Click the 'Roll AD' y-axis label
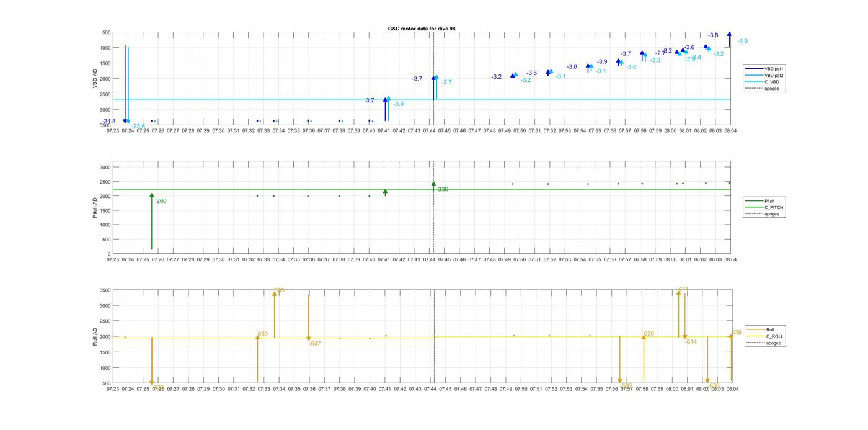 tap(95, 336)
